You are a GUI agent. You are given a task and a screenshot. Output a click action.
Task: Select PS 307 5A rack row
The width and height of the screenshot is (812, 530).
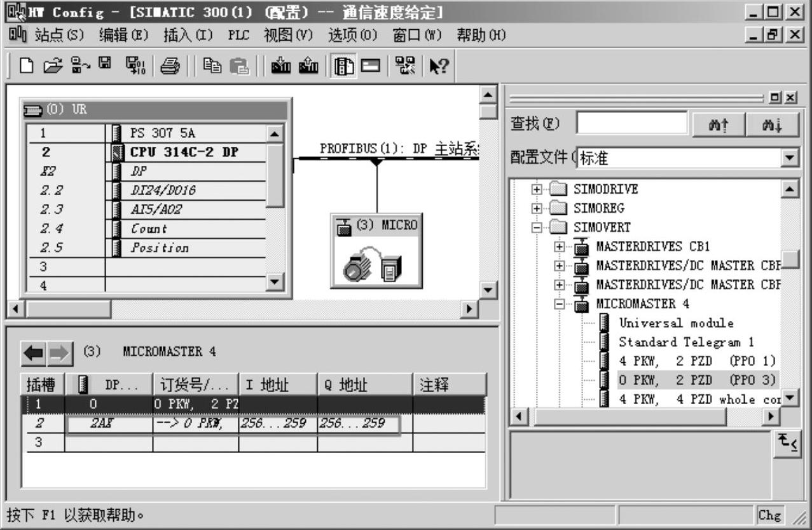[x=146, y=133]
